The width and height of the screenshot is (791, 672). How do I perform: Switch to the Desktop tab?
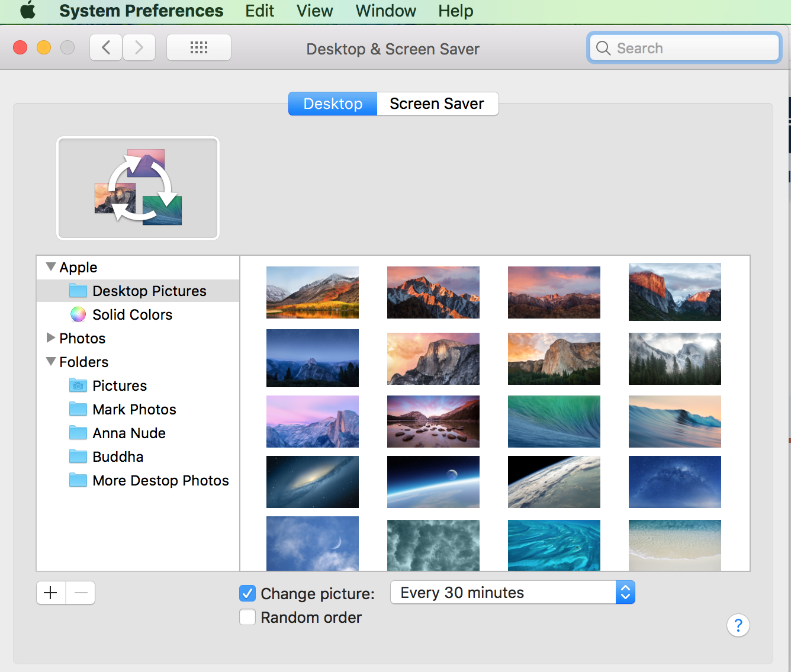coord(333,104)
